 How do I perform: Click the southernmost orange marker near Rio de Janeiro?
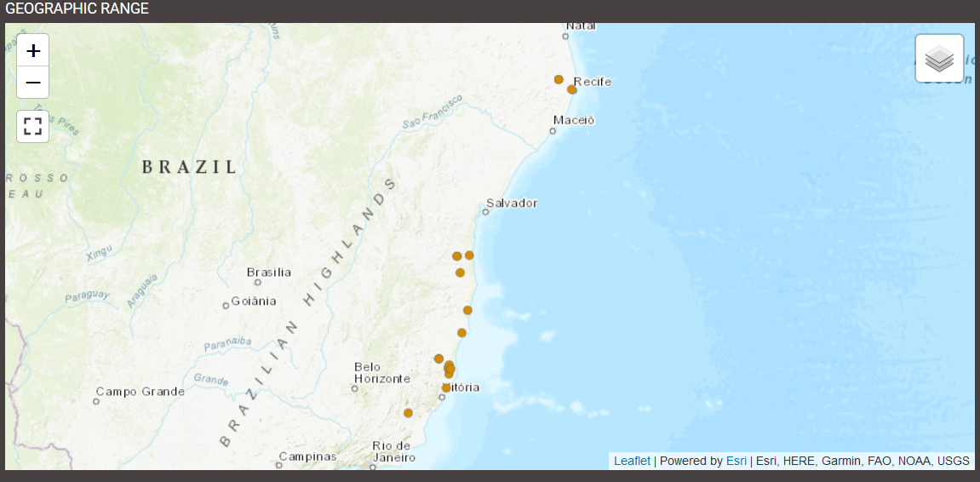[408, 413]
